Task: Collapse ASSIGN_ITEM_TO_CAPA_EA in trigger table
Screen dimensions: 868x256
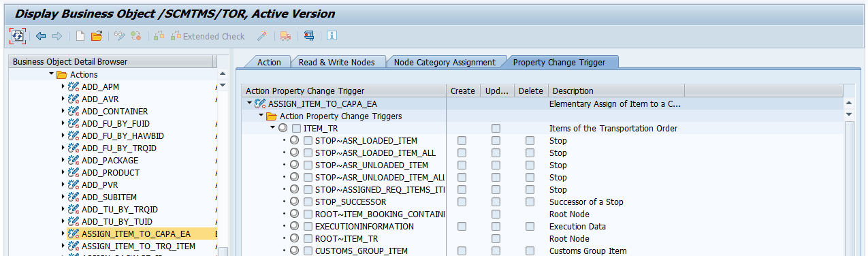Action: (249, 103)
